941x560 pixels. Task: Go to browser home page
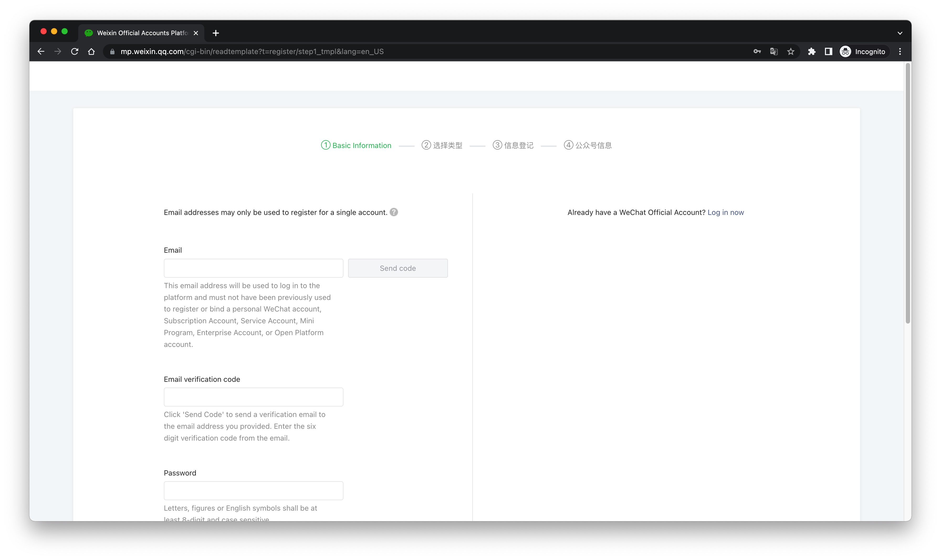tap(91, 52)
